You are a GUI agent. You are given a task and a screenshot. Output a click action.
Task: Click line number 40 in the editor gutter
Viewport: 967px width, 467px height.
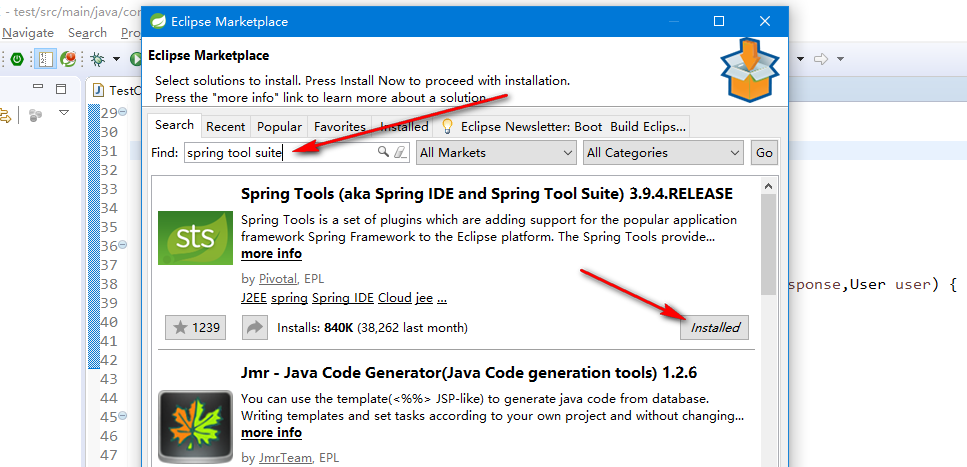click(x=109, y=321)
